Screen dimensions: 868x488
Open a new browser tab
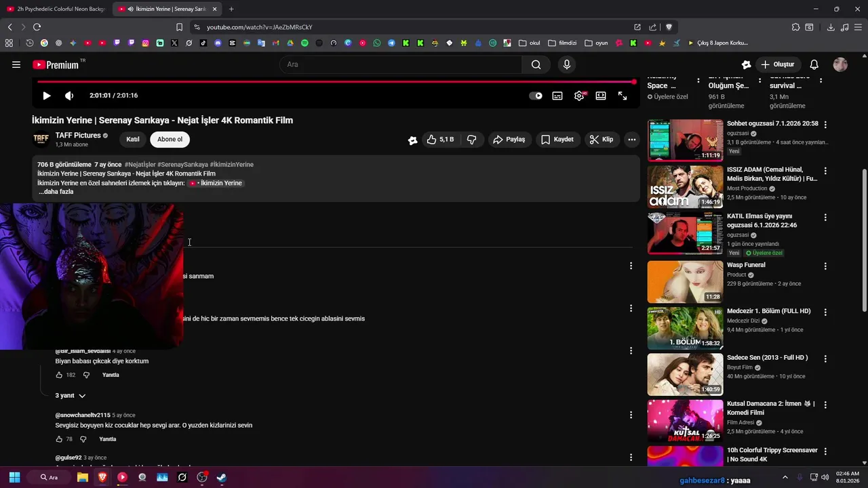point(231,9)
